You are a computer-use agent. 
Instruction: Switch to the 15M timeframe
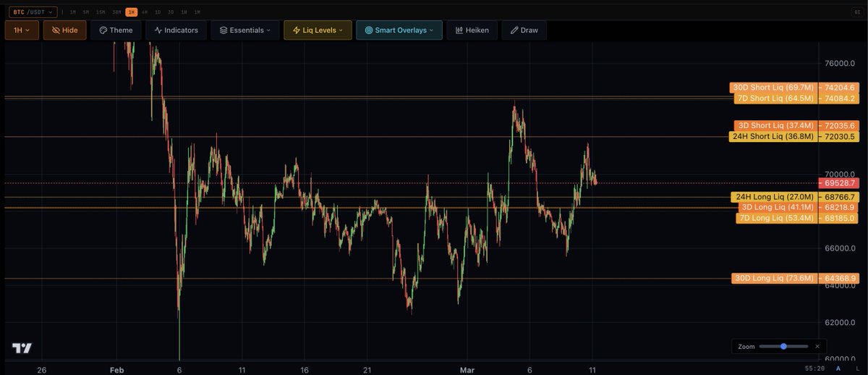point(101,12)
